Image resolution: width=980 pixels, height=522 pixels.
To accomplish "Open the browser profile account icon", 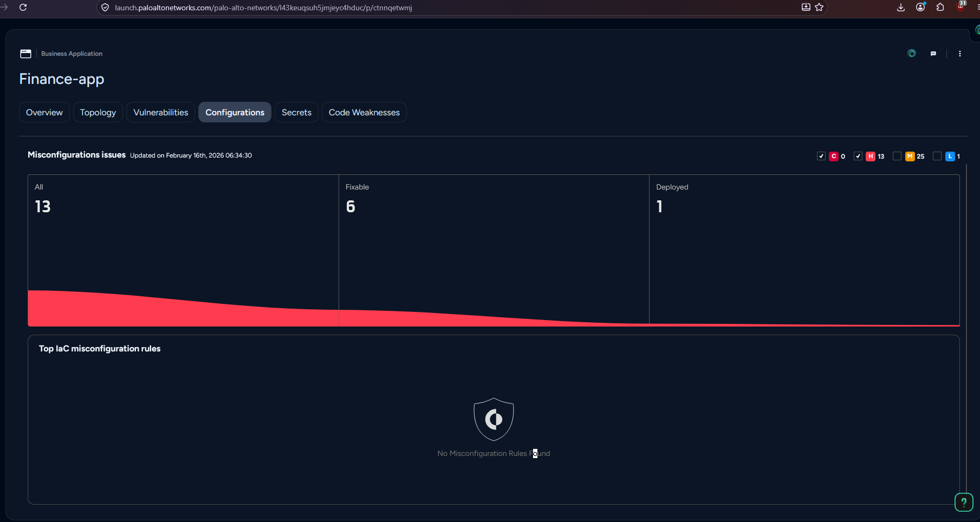I will pyautogui.click(x=920, y=8).
